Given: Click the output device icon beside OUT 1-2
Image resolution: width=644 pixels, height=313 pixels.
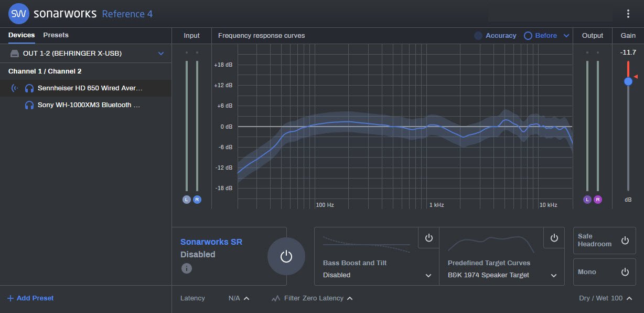Looking at the screenshot, I should tap(14, 54).
